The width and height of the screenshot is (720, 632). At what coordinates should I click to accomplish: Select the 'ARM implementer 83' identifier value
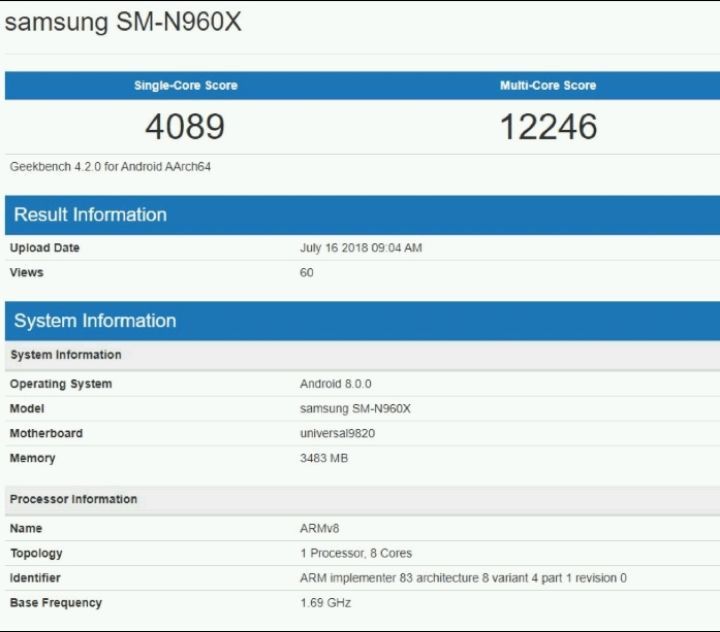click(463, 578)
